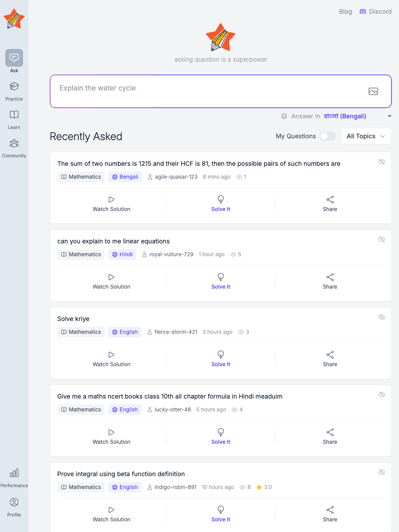Attach an image to your question

coord(373,91)
